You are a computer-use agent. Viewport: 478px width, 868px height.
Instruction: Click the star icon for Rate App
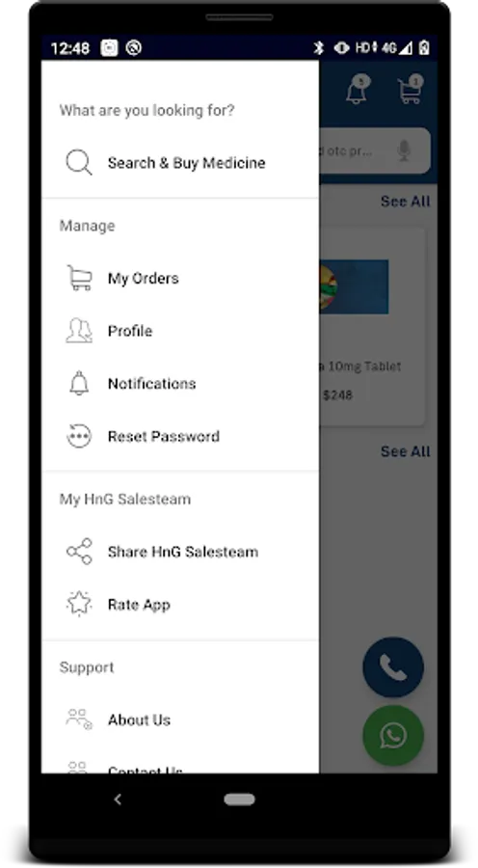tap(79, 604)
